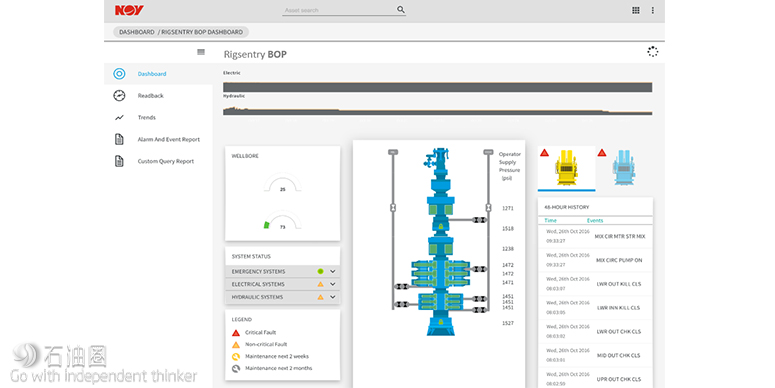Click the Custom Query Report document icon

119,161
